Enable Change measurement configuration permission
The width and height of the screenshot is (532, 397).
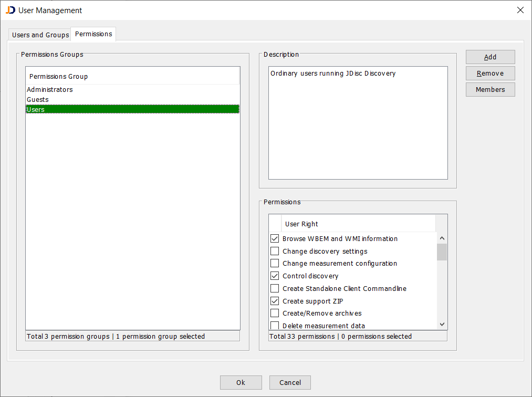(x=274, y=263)
